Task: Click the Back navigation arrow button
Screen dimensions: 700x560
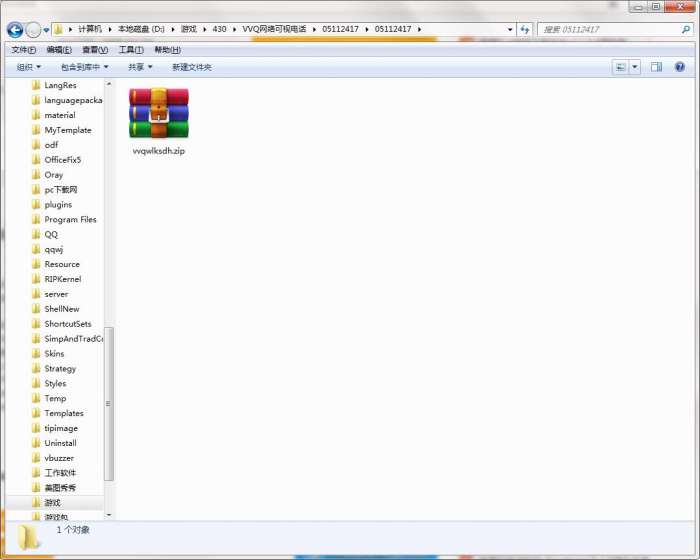Action: (15, 30)
